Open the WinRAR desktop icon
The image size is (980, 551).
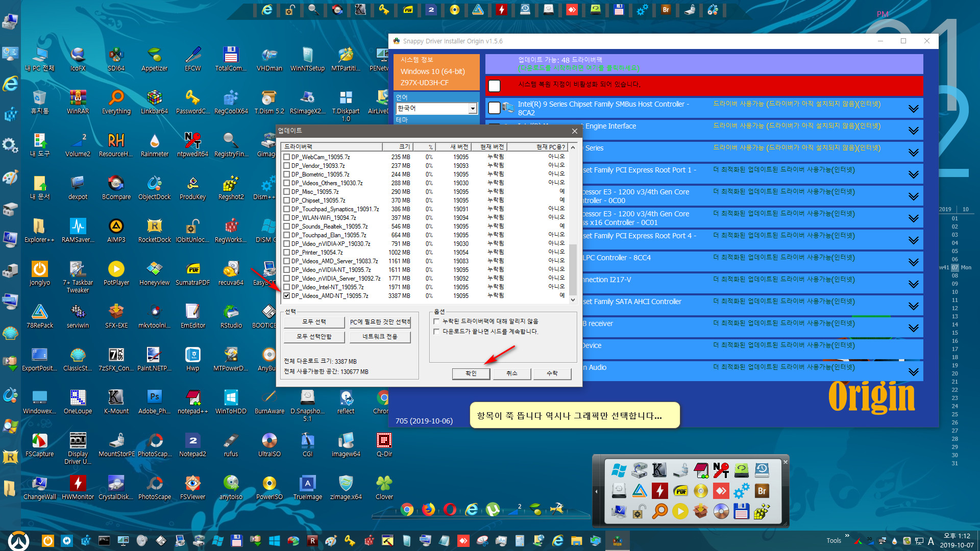(x=78, y=102)
